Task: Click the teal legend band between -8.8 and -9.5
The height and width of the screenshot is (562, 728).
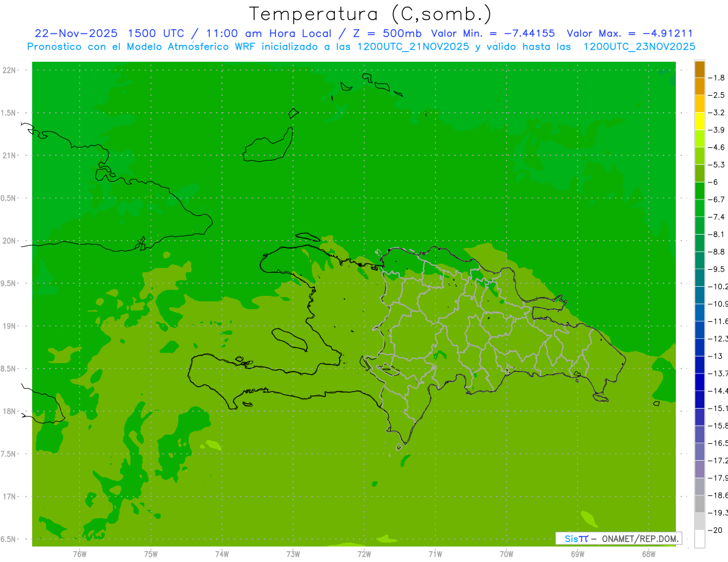Action: (699, 260)
